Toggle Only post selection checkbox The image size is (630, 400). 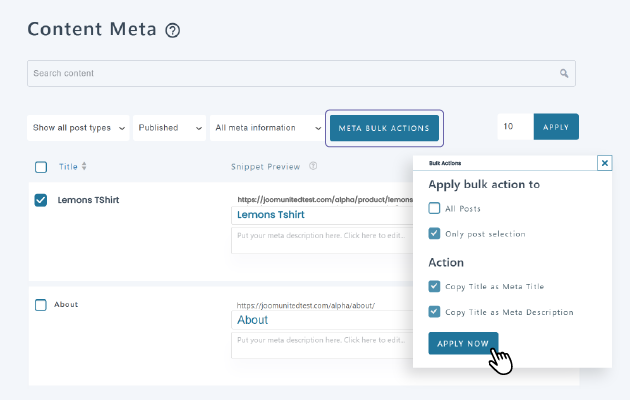434,234
